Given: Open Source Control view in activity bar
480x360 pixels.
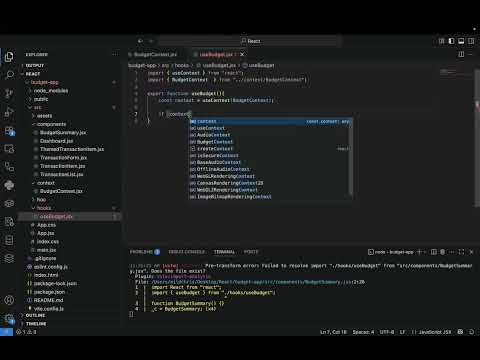Looking at the screenshot, I should (x=9, y=93).
